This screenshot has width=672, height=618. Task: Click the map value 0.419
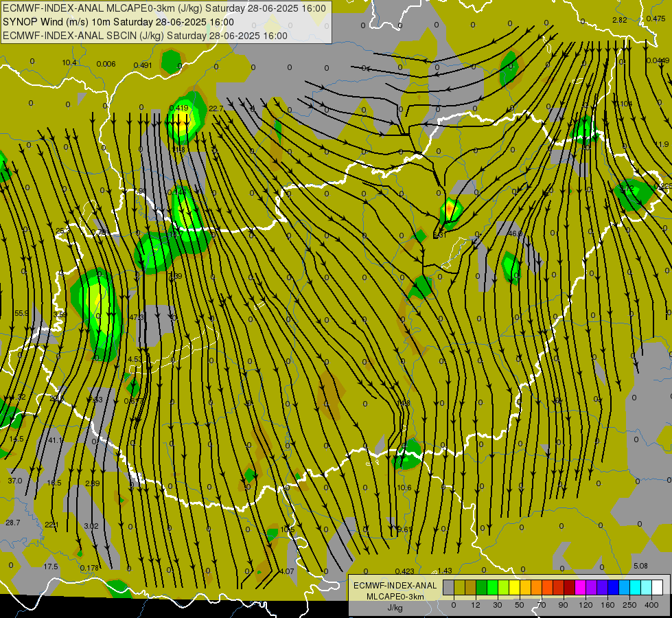tap(178, 108)
